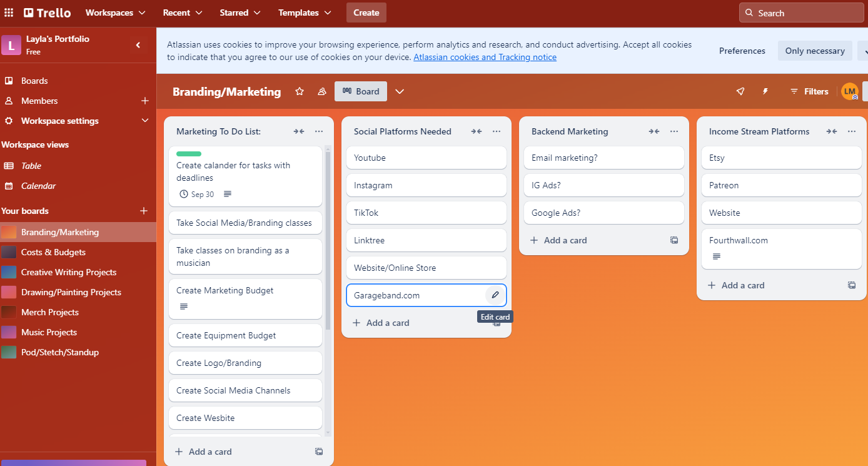Create card from template in Income Stream

click(x=852, y=285)
